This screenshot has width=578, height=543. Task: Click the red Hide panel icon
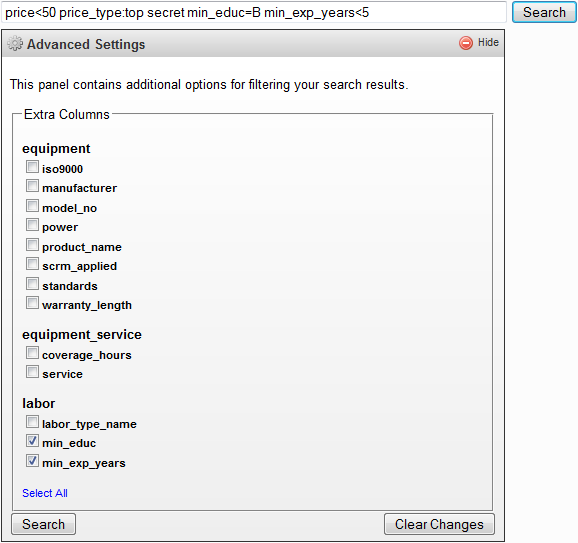pyautogui.click(x=466, y=43)
